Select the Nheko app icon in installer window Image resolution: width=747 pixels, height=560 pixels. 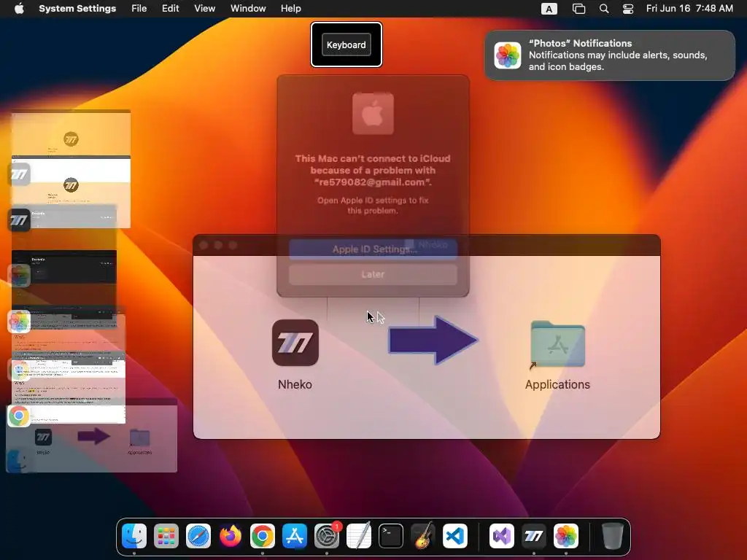(x=295, y=343)
